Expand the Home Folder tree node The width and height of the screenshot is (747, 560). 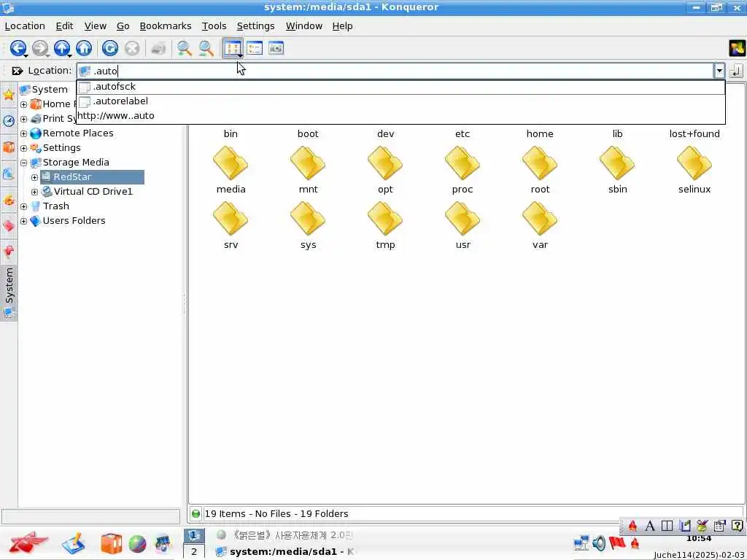pyautogui.click(x=24, y=104)
